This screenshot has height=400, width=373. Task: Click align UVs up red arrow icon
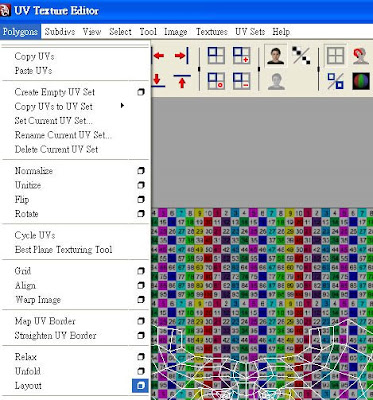coord(182,81)
